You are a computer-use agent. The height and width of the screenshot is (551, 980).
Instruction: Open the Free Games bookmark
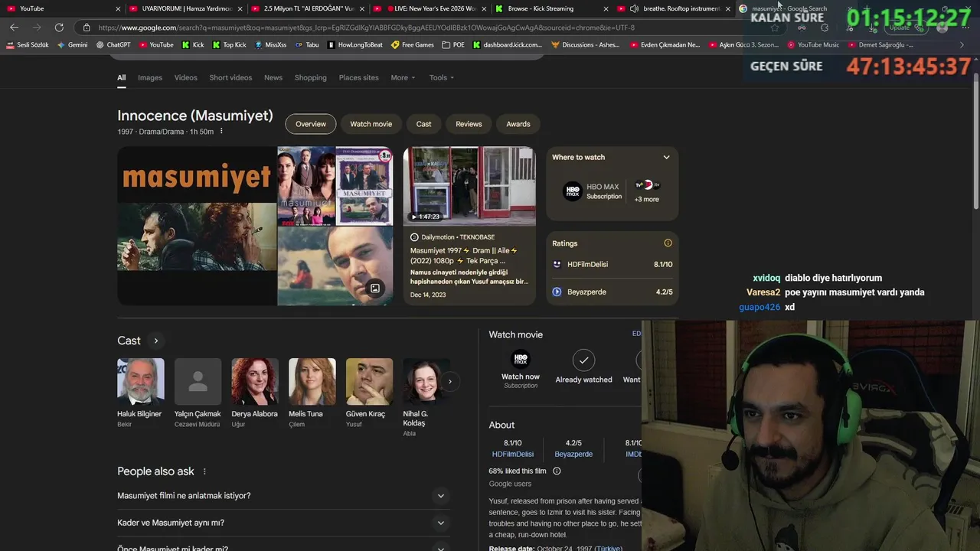click(x=413, y=45)
